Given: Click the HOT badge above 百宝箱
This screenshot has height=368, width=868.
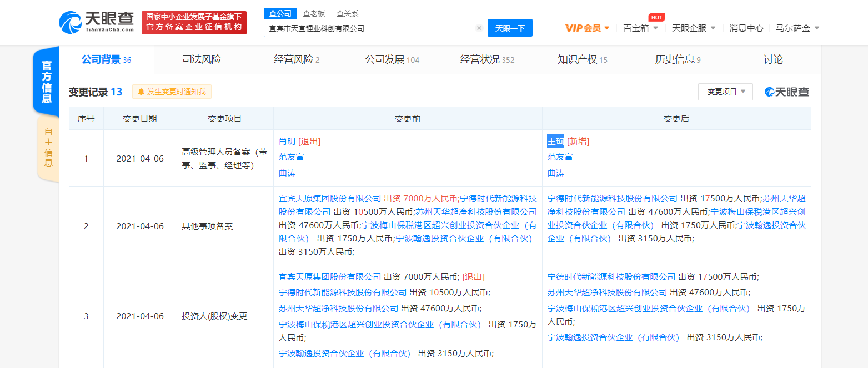Looking at the screenshot, I should [656, 17].
